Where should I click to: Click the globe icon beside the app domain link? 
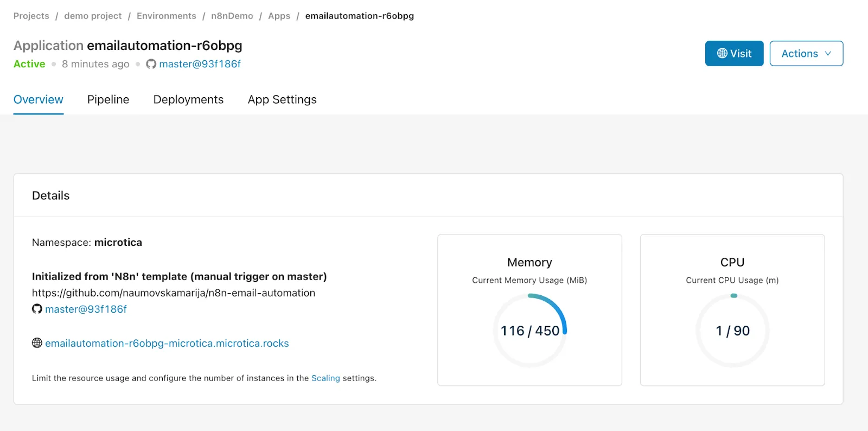(x=37, y=343)
